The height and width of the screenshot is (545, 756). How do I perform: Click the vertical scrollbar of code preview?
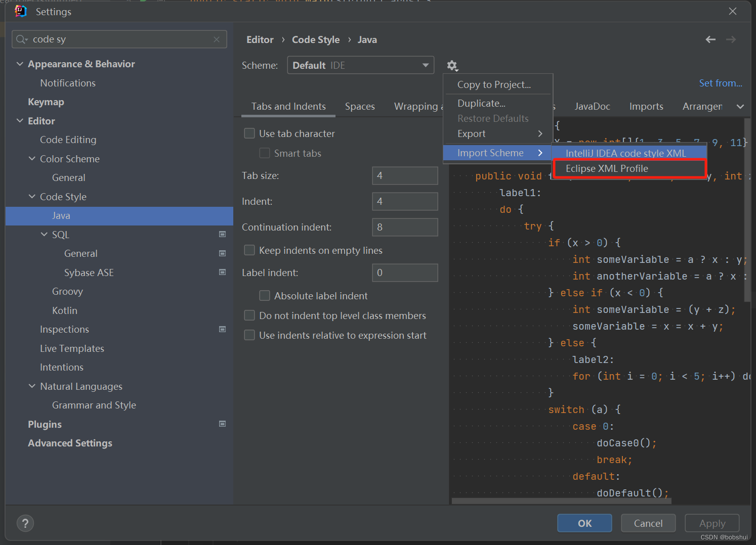pos(747,210)
